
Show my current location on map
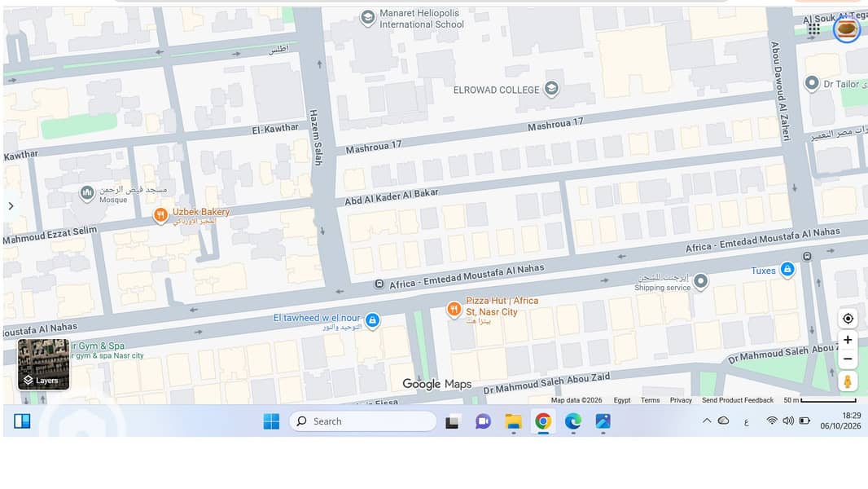(848, 319)
